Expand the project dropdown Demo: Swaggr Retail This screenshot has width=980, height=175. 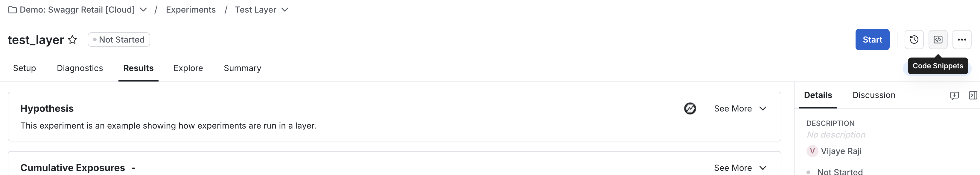pos(143,10)
